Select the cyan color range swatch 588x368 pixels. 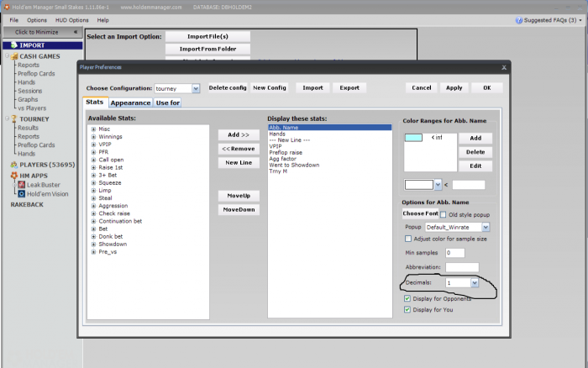[413, 138]
